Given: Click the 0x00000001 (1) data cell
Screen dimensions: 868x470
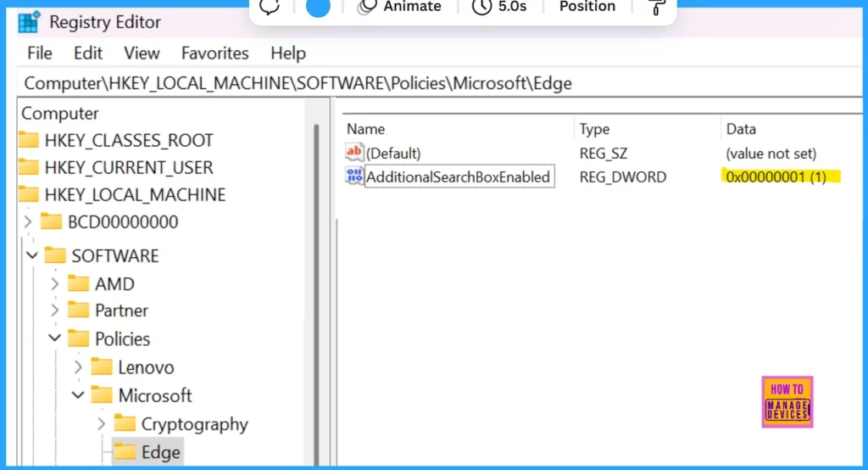Looking at the screenshot, I should [776, 176].
